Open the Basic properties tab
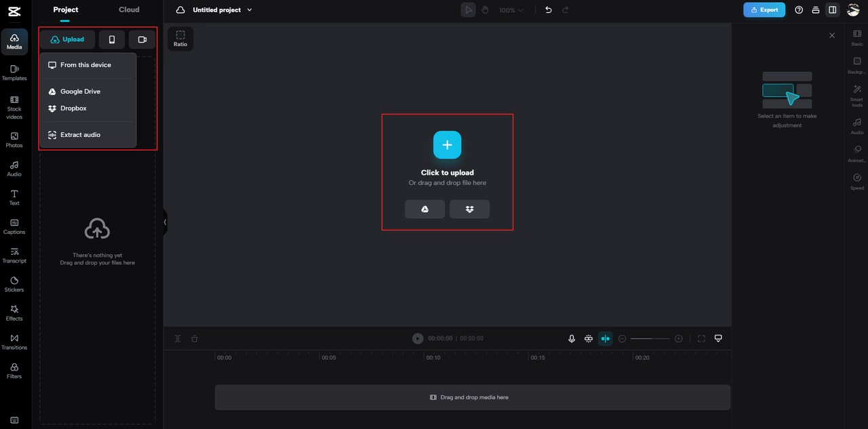This screenshot has height=429, width=868. (x=857, y=37)
